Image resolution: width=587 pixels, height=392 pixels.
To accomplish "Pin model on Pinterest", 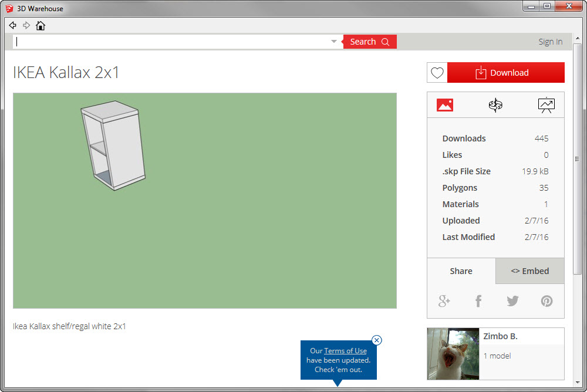I will pyautogui.click(x=546, y=300).
